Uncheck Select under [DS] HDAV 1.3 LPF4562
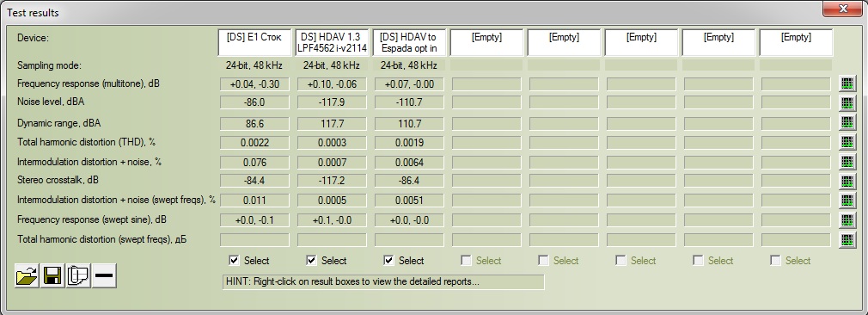Screen dimensions: 868x315 point(312,261)
